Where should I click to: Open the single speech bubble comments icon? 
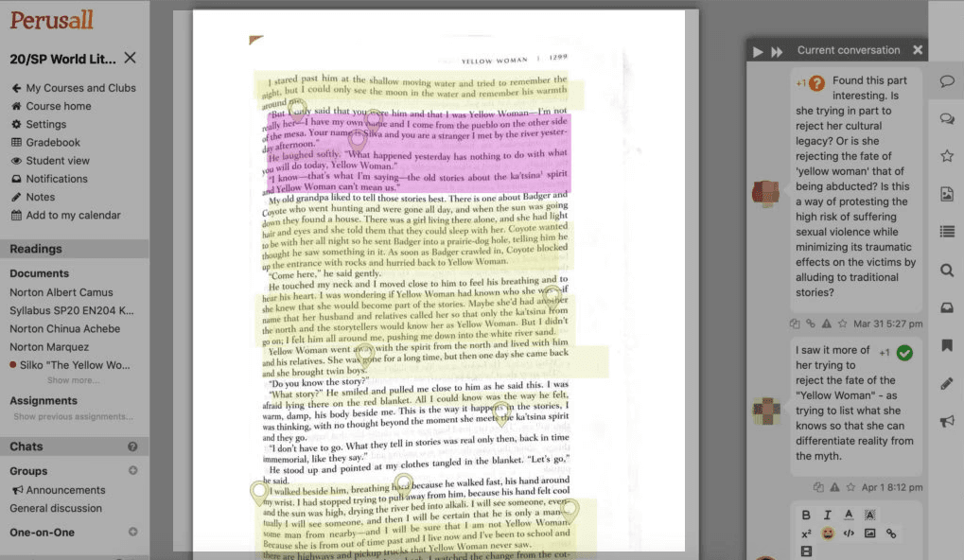click(x=947, y=81)
